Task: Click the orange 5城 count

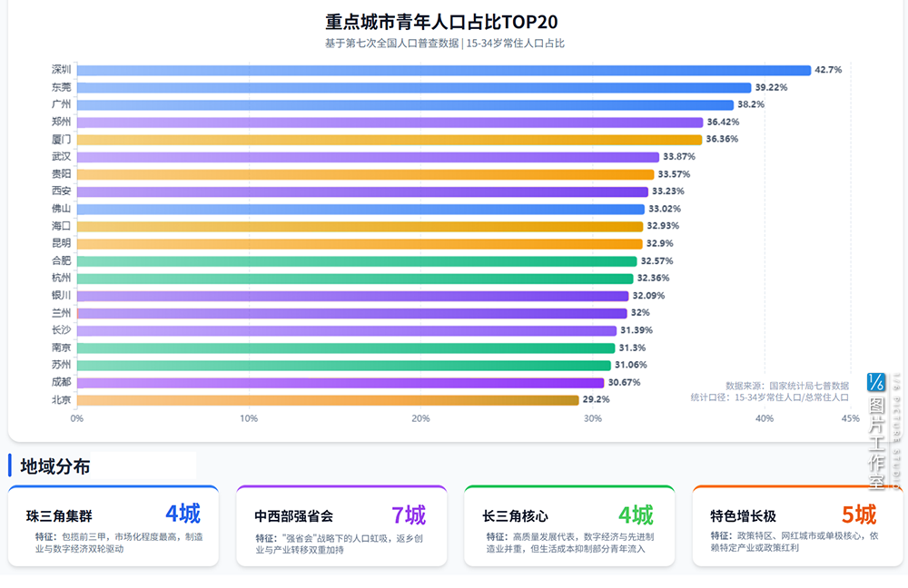Action: point(859,515)
